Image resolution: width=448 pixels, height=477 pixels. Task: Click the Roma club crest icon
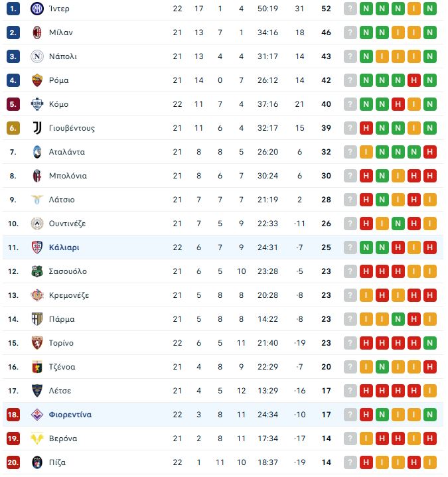click(37, 80)
